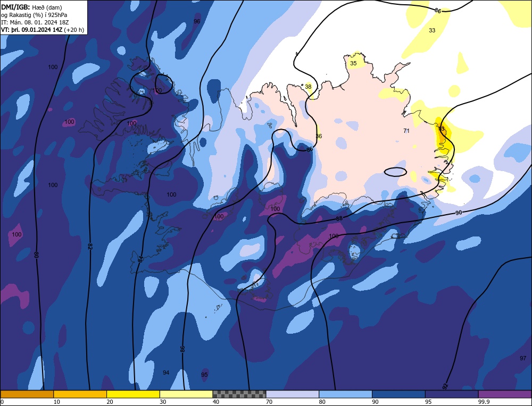Click the medium blue 90–95 legend swatch
This screenshot has height=406, width=532.
398,394
